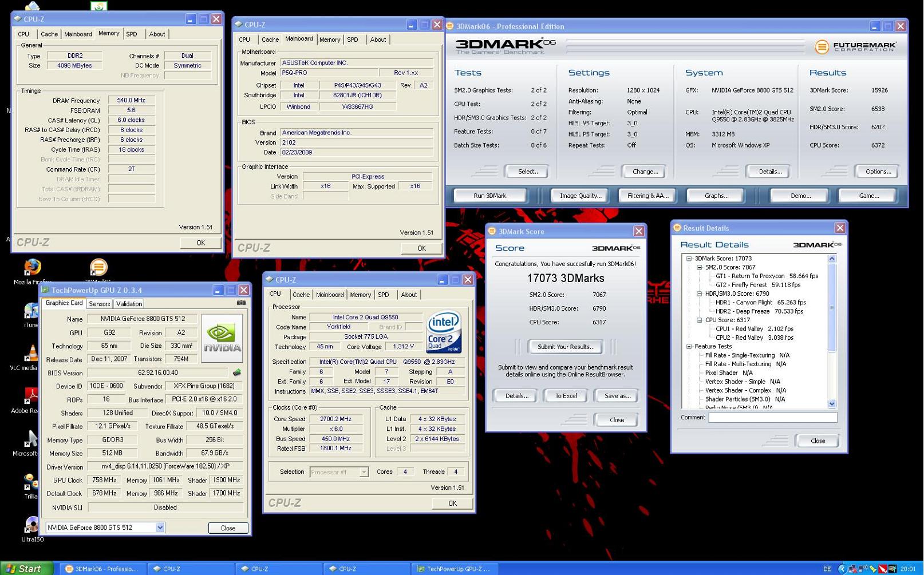
Task: Open Cache tab in Mainboard CPU-Z window
Action: point(270,39)
